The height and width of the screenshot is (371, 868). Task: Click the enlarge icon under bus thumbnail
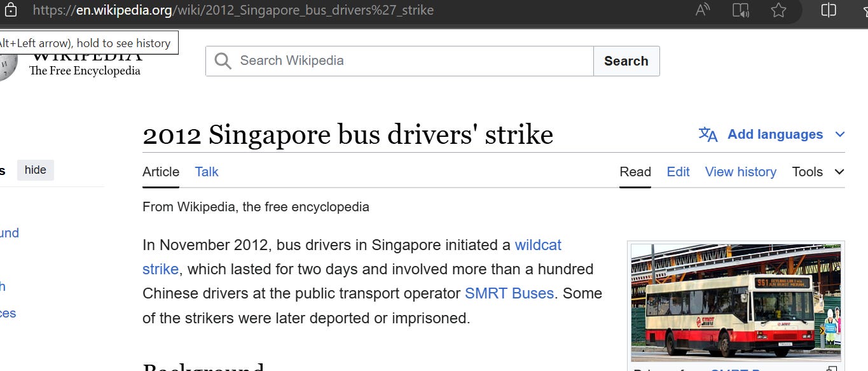point(832,368)
